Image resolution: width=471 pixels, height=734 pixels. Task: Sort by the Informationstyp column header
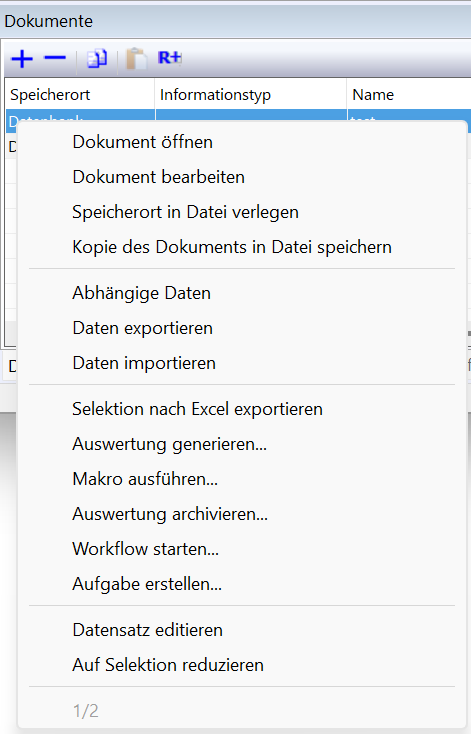point(250,95)
